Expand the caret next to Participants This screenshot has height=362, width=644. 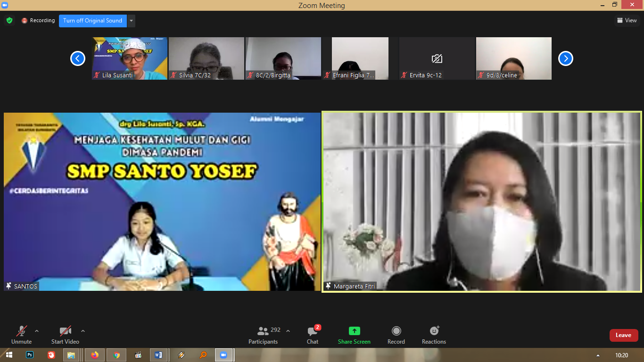(288, 331)
